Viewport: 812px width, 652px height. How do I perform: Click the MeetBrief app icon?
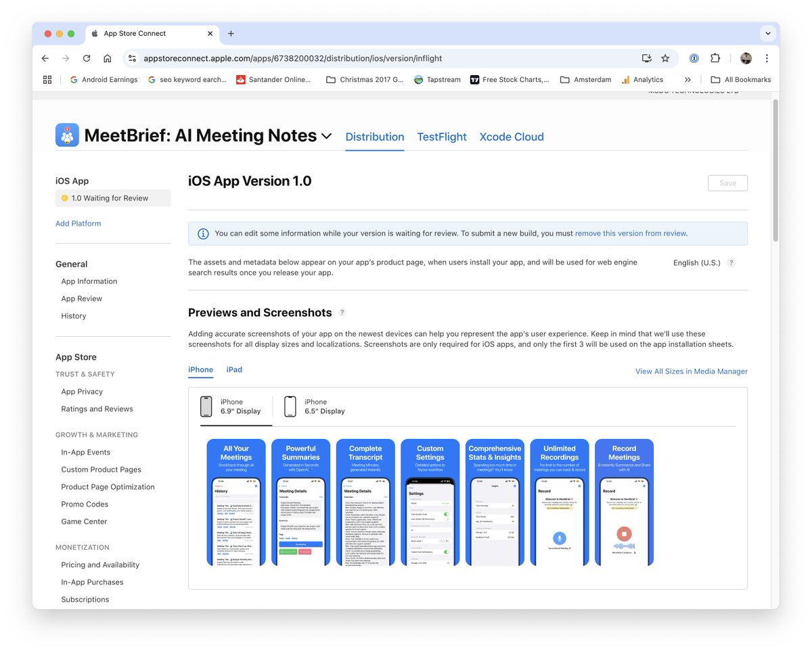pyautogui.click(x=67, y=135)
